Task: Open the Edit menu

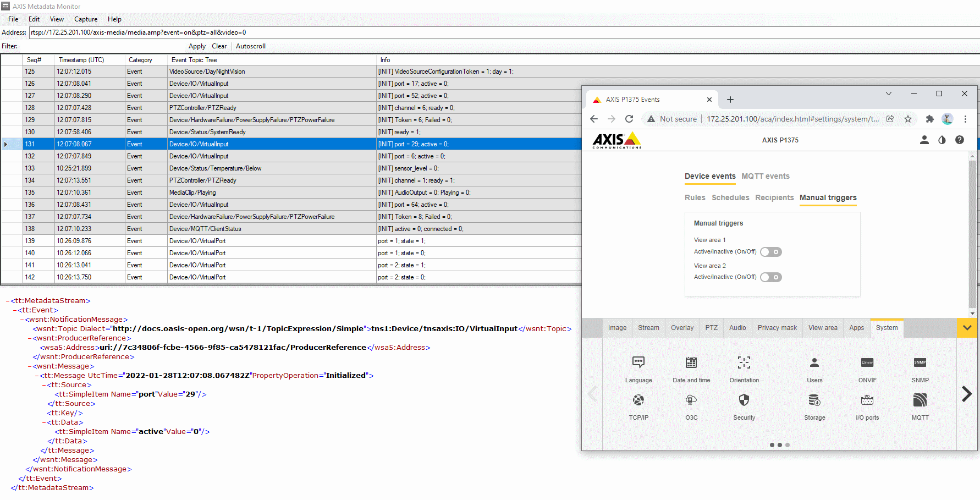Action: point(34,19)
